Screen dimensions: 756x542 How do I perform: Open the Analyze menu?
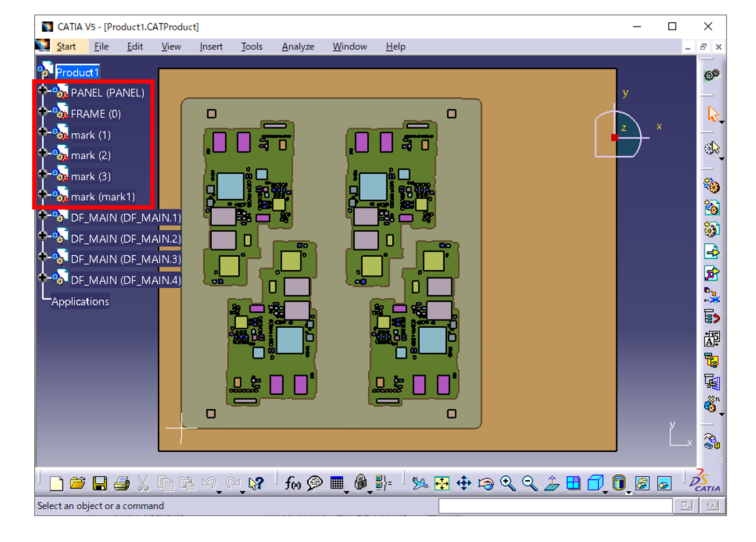click(x=297, y=46)
